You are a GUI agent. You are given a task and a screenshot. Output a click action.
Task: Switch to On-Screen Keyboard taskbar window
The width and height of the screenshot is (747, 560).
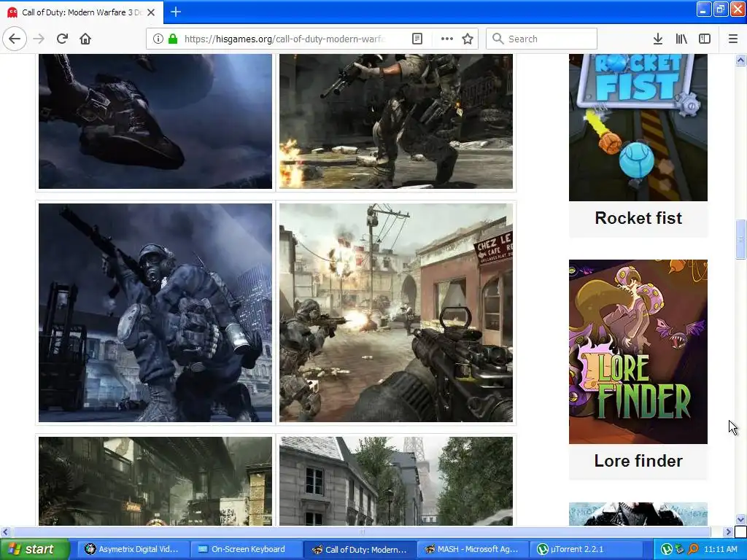click(x=245, y=549)
